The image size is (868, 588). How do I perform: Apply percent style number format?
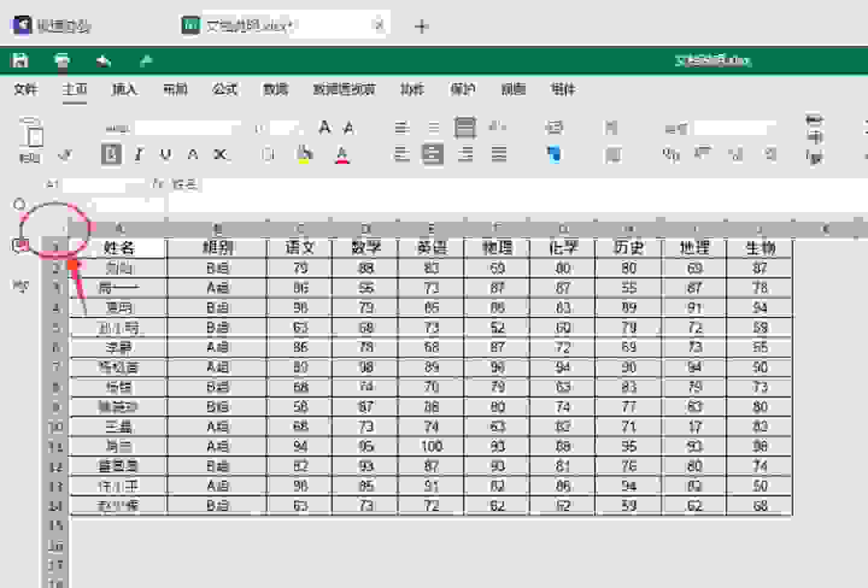click(670, 154)
